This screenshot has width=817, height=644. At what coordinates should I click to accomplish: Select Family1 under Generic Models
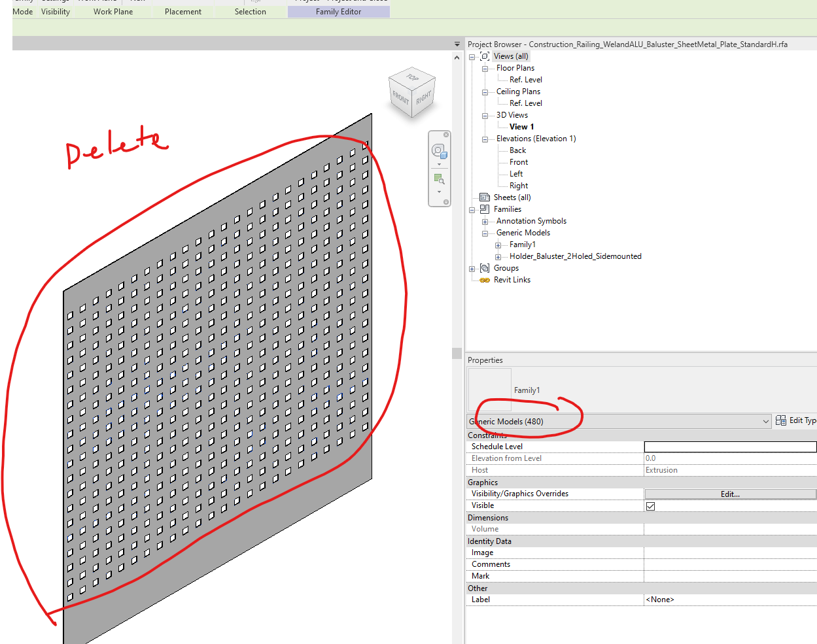(x=523, y=245)
